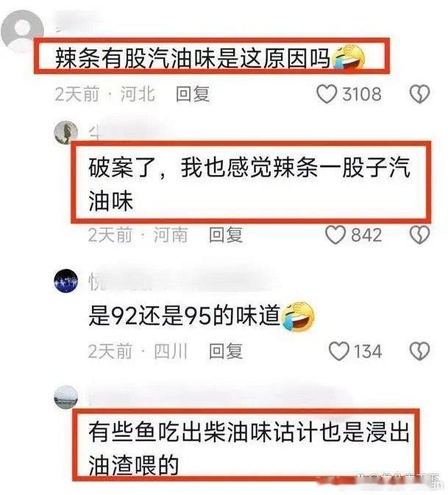This screenshot has height=495, width=448.
Task: Open the last commenter's landscape avatar
Action: (x=65, y=397)
